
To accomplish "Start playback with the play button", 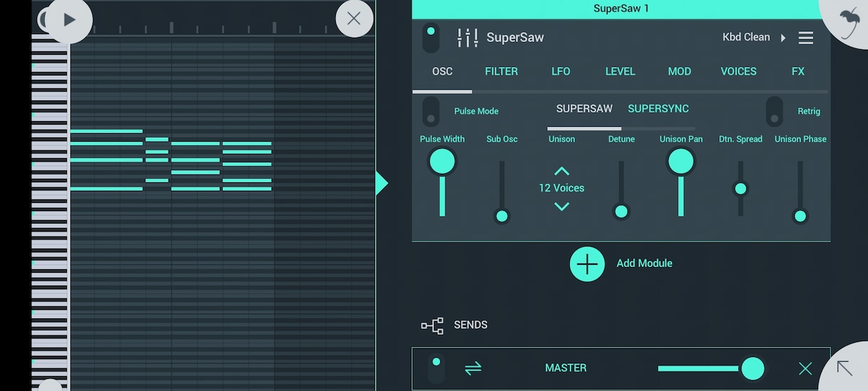I will click(x=69, y=20).
